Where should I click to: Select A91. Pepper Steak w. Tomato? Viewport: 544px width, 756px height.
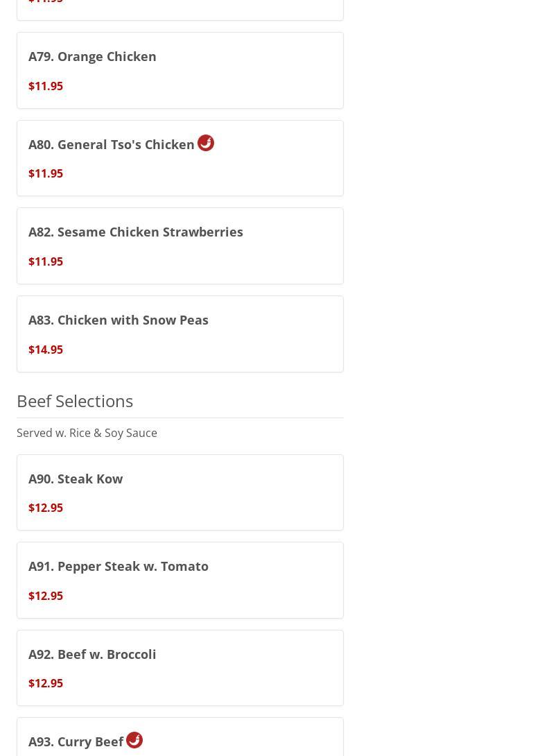tap(119, 566)
